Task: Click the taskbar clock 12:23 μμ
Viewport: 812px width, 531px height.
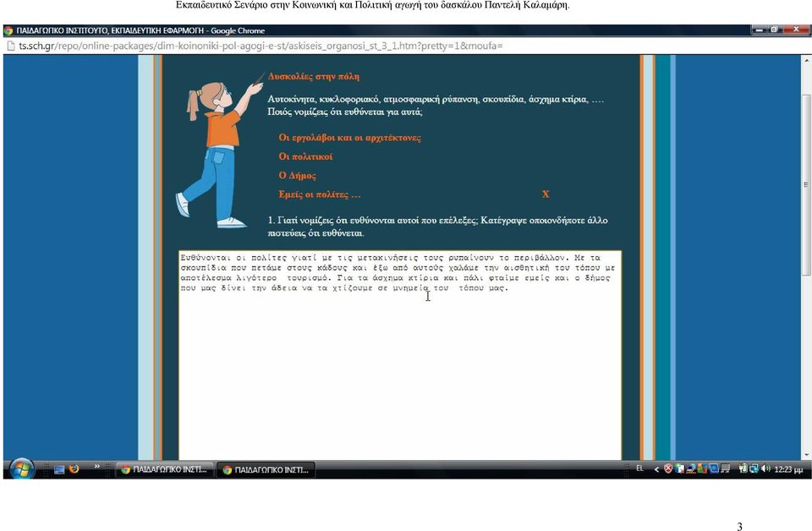Action: pyautogui.click(x=788, y=469)
